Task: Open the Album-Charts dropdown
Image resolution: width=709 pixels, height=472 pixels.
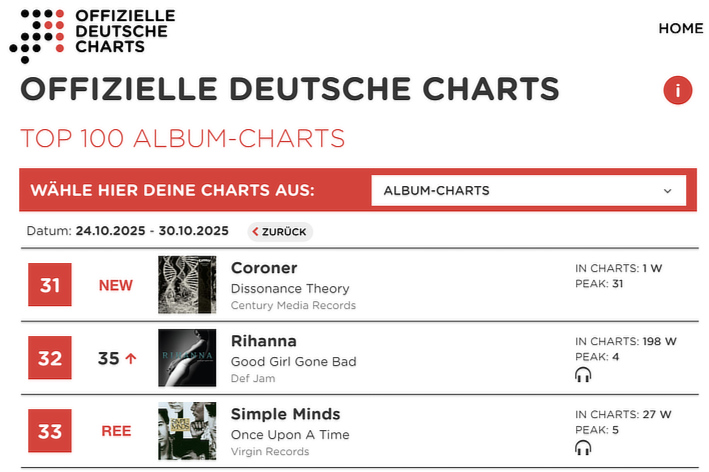Action: [x=527, y=190]
